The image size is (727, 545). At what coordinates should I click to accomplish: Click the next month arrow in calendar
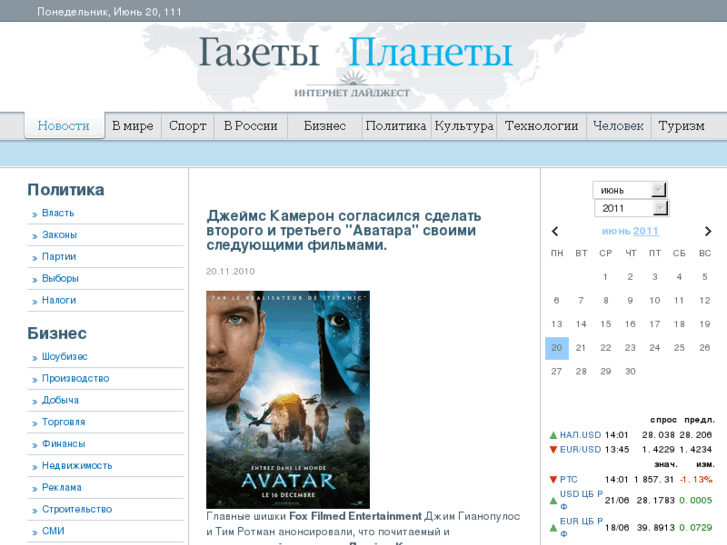708,231
